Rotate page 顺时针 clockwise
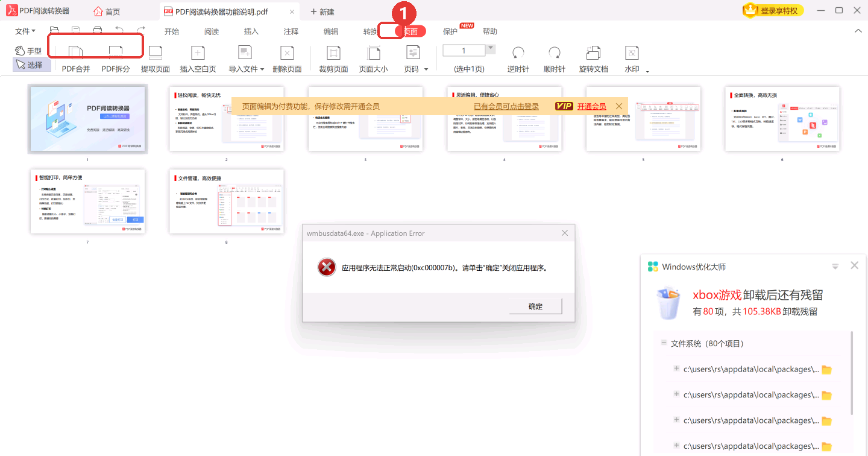Viewport: 868px width, 456px height. click(555, 60)
